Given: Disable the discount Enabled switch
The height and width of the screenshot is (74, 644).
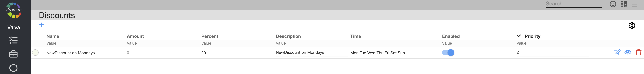Looking at the screenshot, I should tap(448, 53).
